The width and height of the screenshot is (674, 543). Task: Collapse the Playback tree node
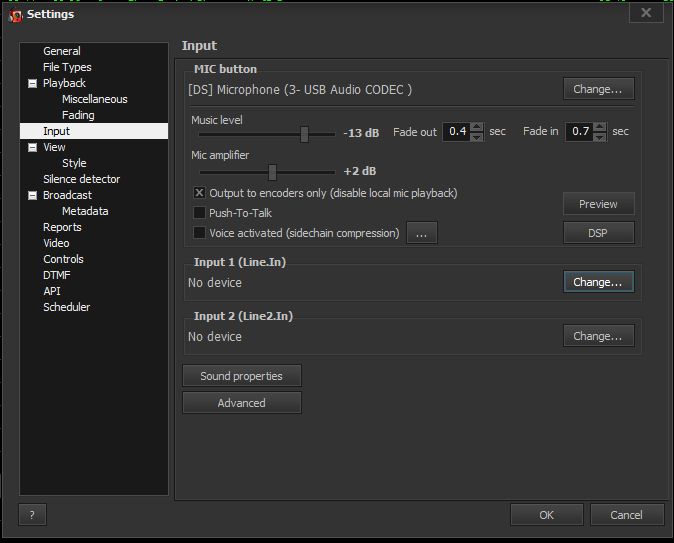coord(32,84)
